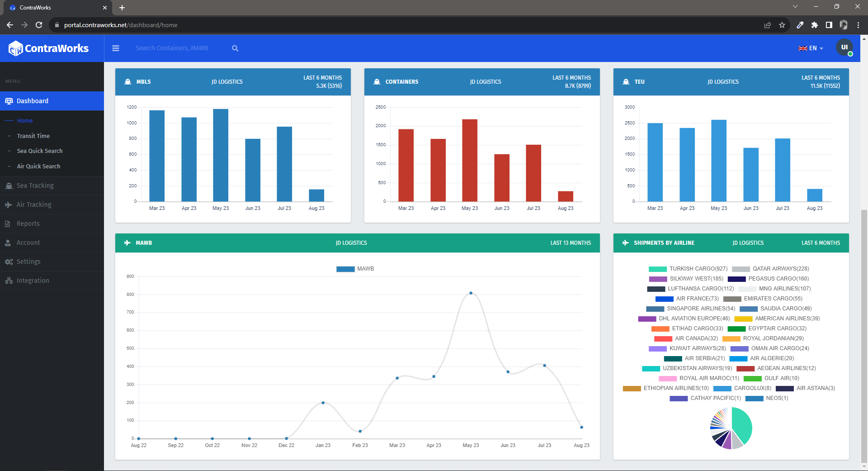Click the Settings gears icon

pos(9,262)
